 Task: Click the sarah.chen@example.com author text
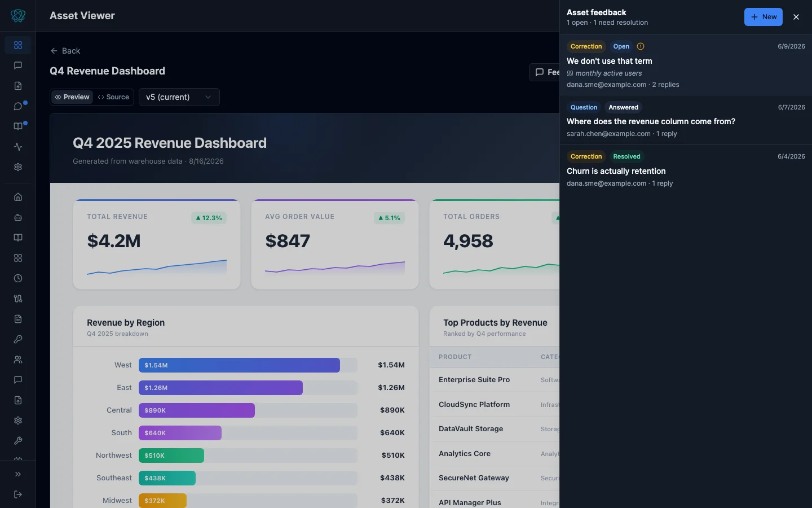608,134
